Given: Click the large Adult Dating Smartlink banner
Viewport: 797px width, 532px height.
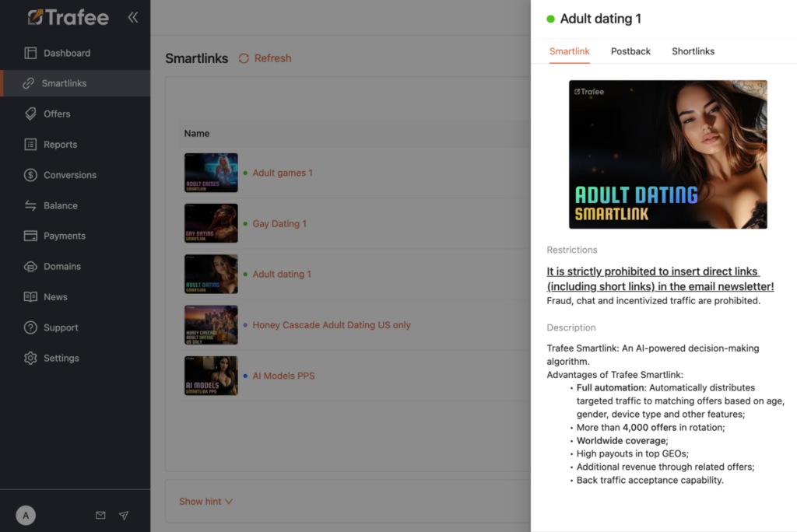Looking at the screenshot, I should tap(668, 155).
